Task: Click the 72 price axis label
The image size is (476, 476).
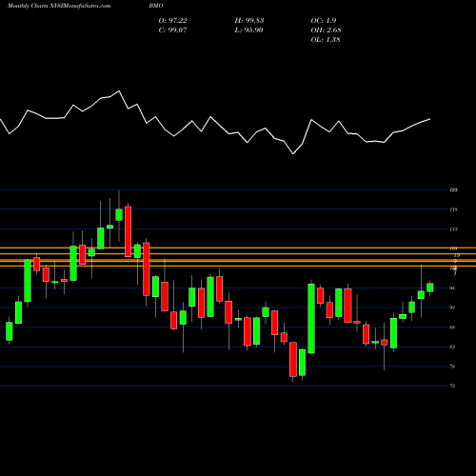Action: pyautogui.click(x=452, y=387)
